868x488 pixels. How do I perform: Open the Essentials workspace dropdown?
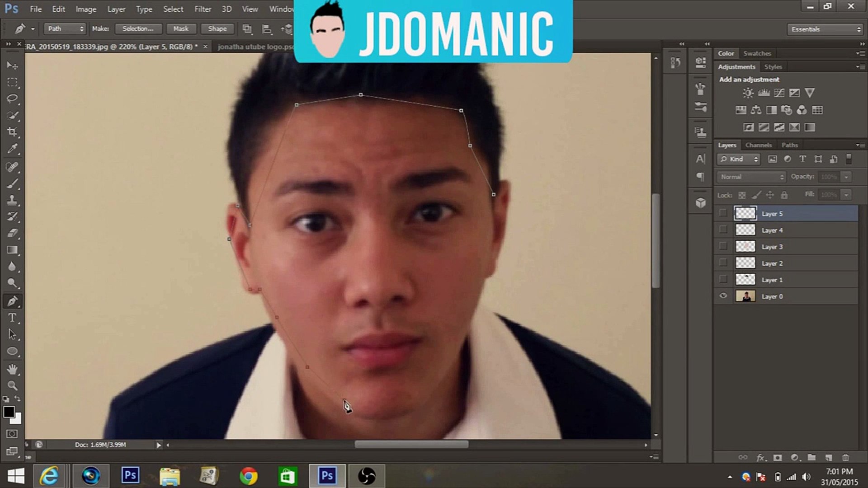(x=825, y=29)
